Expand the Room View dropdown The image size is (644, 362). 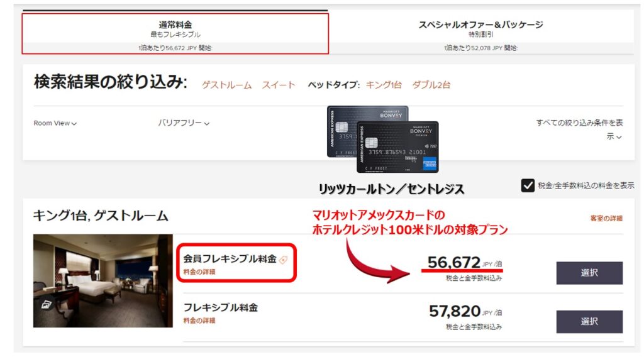pyautogui.click(x=55, y=123)
